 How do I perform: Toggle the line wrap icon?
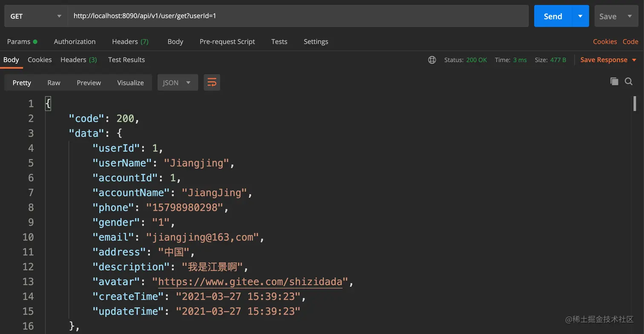(x=212, y=83)
